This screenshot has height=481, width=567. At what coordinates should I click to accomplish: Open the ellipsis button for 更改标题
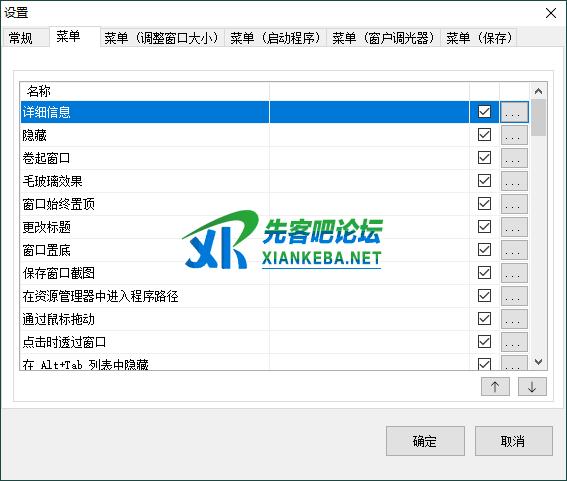514,227
